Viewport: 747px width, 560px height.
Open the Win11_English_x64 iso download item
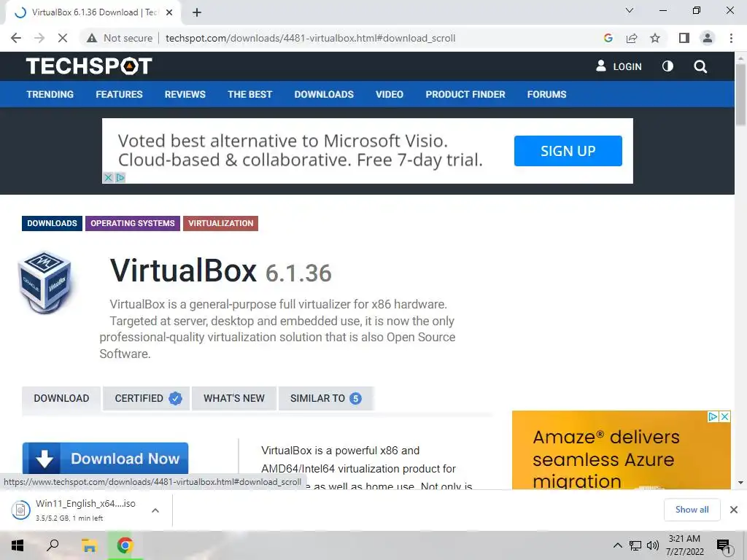(76, 510)
